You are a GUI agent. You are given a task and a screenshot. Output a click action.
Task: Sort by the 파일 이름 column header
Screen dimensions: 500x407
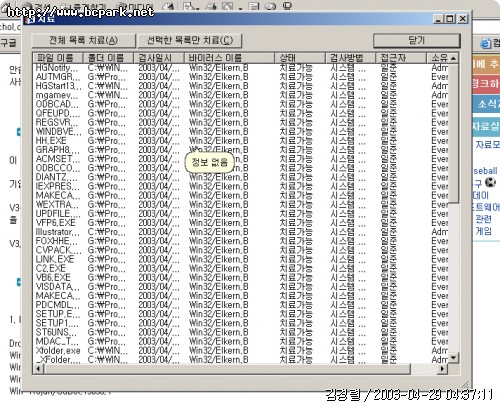point(58,58)
